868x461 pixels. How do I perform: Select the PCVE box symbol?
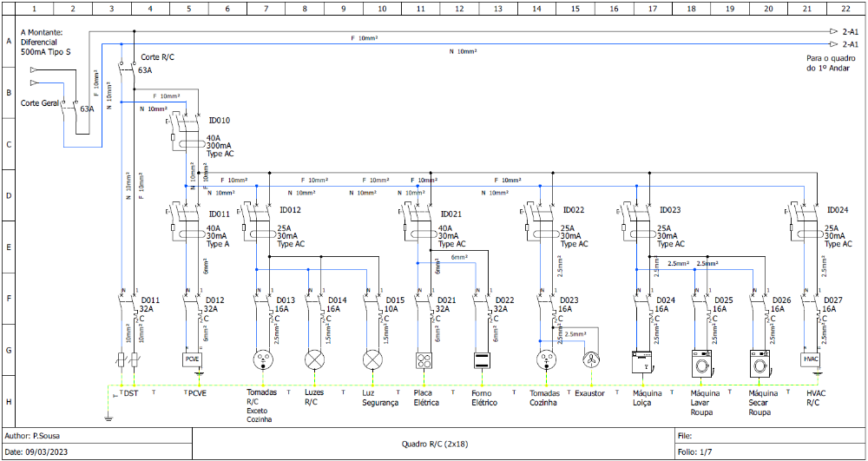tap(192, 359)
